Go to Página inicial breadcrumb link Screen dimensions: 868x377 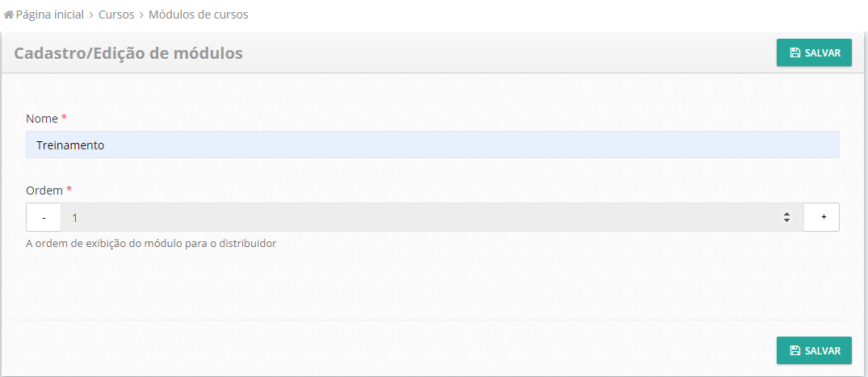point(49,15)
